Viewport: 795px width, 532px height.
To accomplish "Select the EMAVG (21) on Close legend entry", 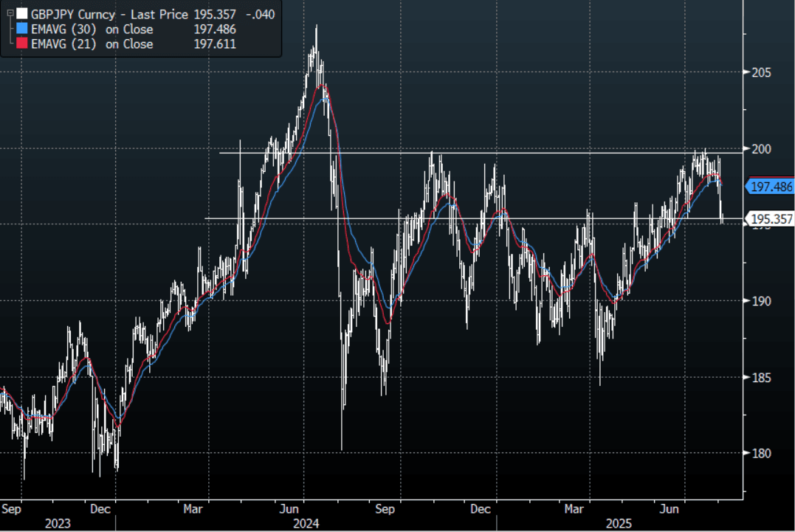I will [x=92, y=44].
